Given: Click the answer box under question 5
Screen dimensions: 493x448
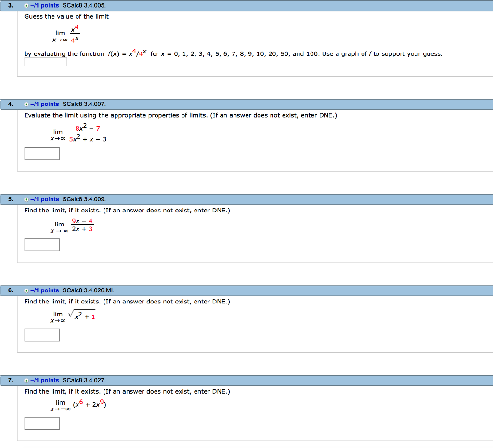Looking at the screenshot, I should [x=42, y=245].
